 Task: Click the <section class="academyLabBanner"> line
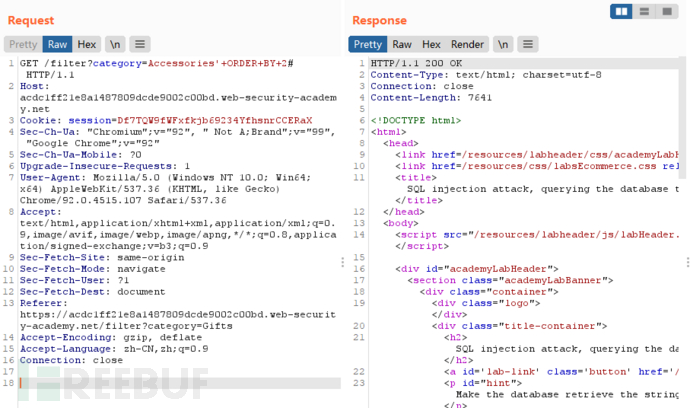(510, 281)
